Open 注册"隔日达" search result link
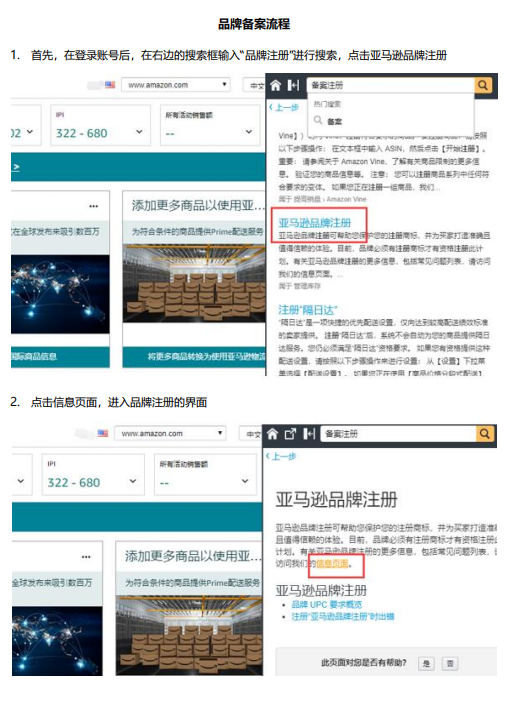This screenshot has width=526, height=712. pos(308,310)
